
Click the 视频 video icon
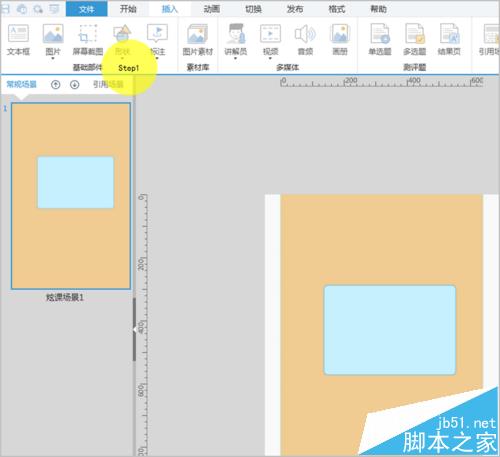(x=270, y=33)
